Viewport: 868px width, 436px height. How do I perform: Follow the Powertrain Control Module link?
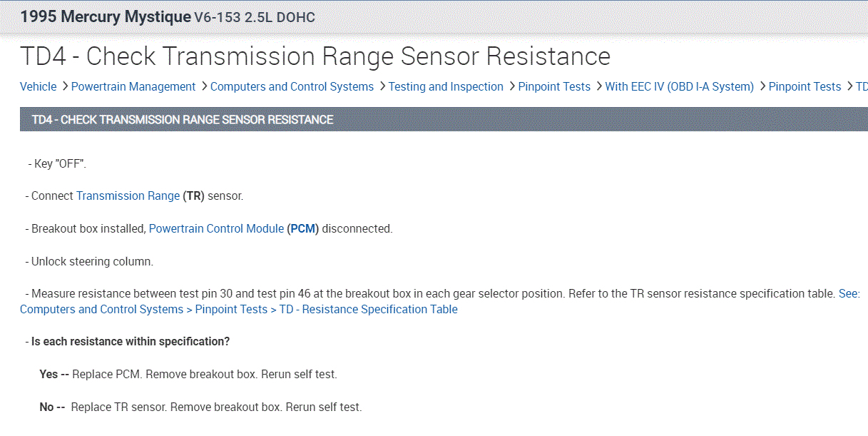click(x=216, y=229)
